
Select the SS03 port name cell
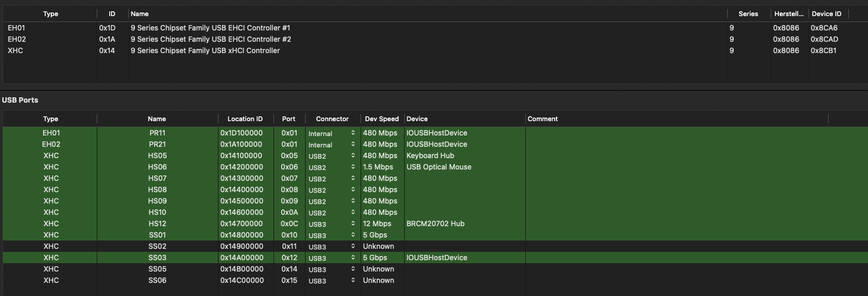pyautogui.click(x=157, y=258)
